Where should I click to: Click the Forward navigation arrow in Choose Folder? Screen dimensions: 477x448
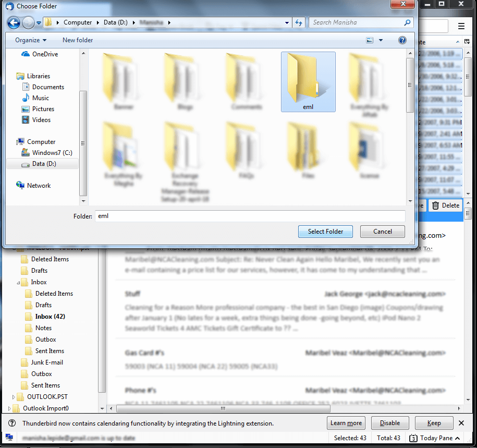(28, 22)
